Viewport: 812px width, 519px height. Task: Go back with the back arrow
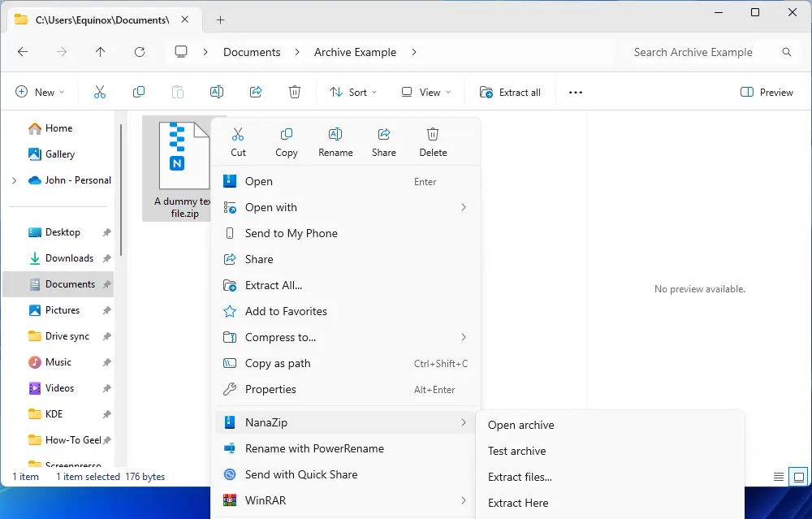pyautogui.click(x=23, y=52)
